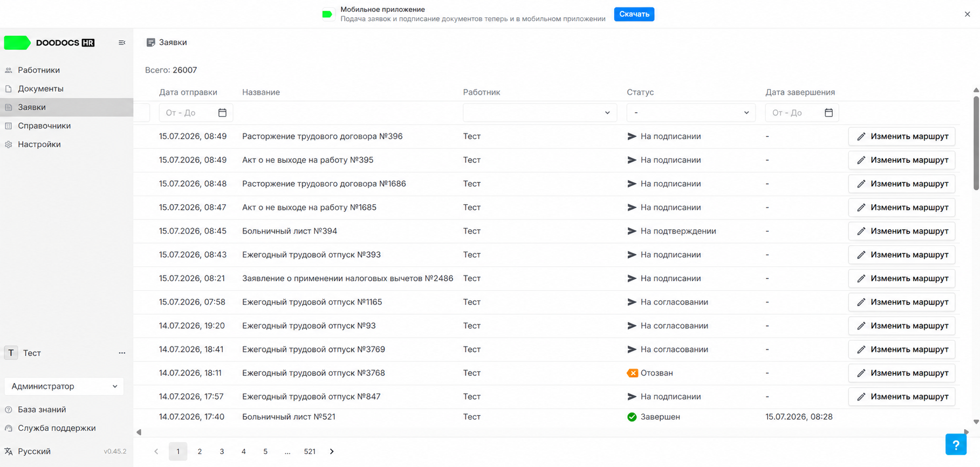This screenshot has height=467, width=980.
Task: Open calendar for Дата завершения filter
Action: pos(828,113)
